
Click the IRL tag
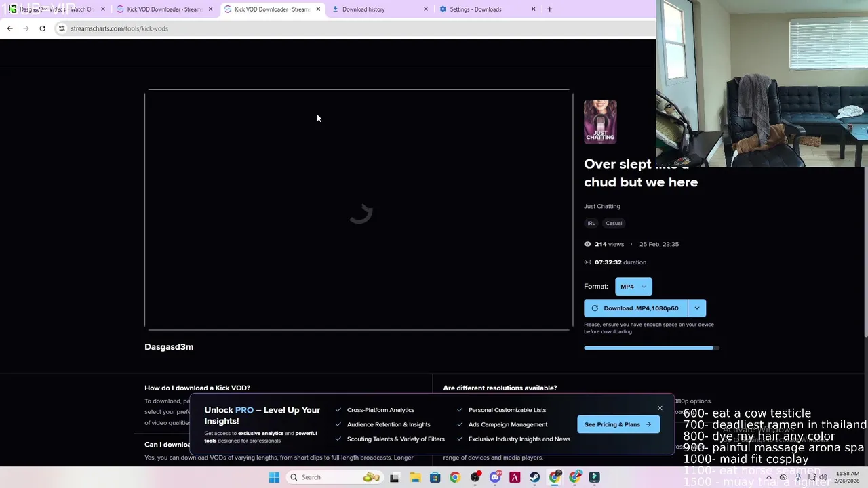(x=591, y=223)
